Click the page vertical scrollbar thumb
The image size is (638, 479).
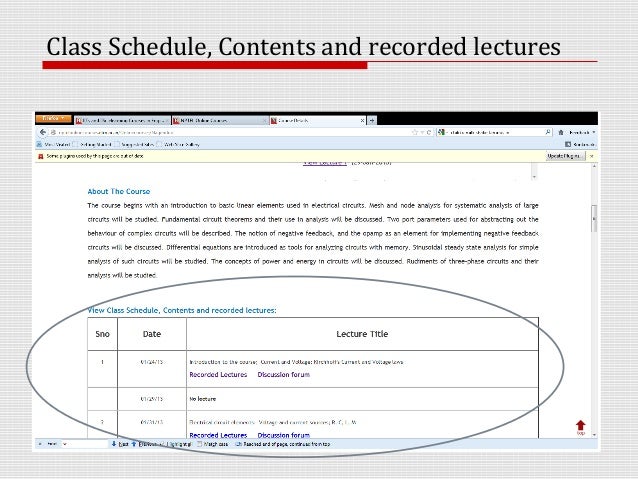click(594, 219)
